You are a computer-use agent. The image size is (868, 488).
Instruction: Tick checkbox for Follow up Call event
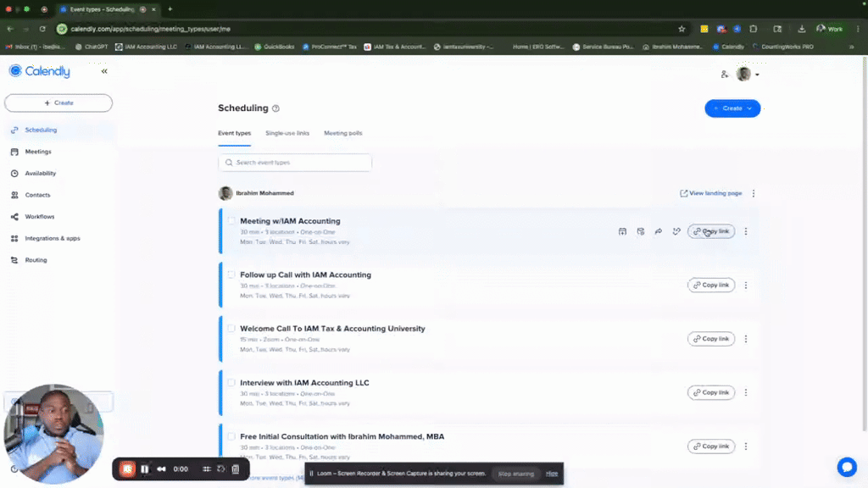[x=231, y=274]
